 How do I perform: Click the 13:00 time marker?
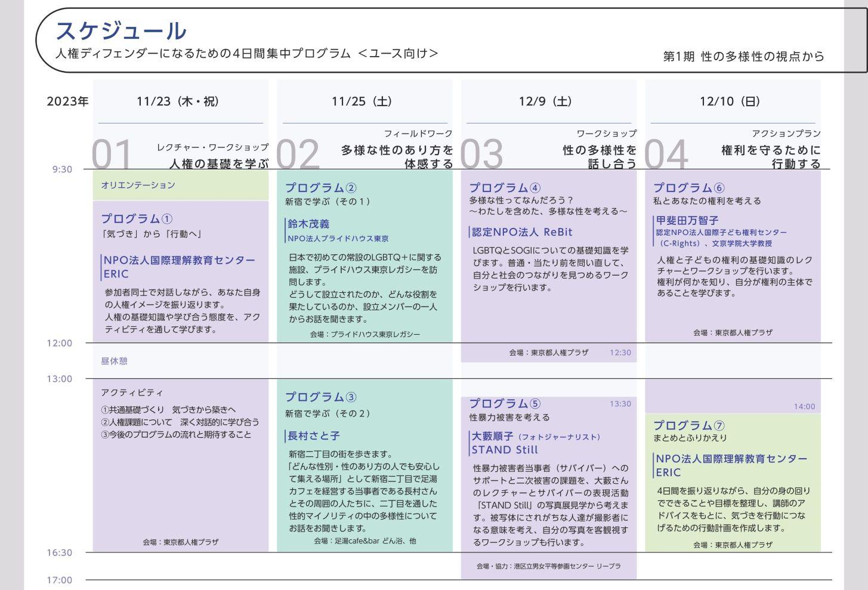pos(60,379)
